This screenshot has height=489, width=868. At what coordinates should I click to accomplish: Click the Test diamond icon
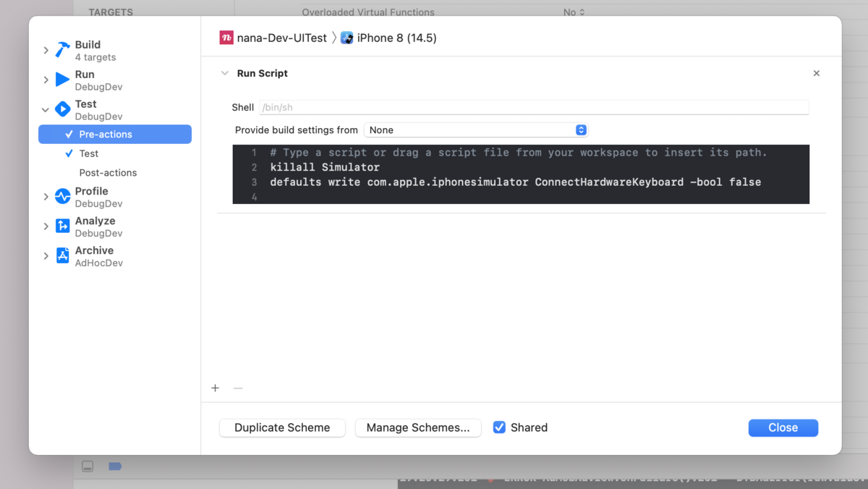coord(63,109)
